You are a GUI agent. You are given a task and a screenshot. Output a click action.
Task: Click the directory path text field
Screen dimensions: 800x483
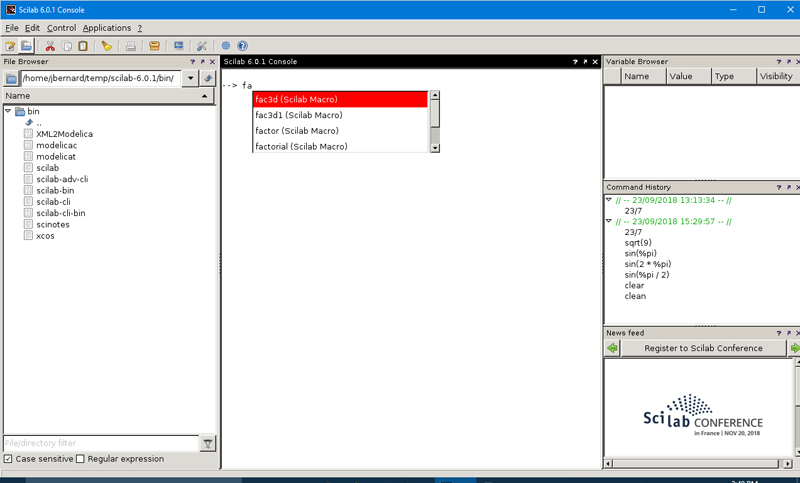coord(101,79)
